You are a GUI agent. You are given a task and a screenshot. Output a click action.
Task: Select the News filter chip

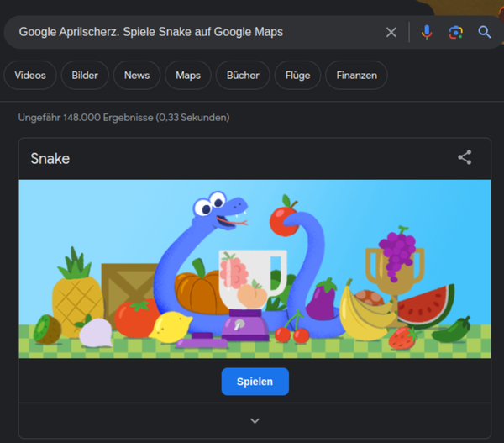click(137, 75)
